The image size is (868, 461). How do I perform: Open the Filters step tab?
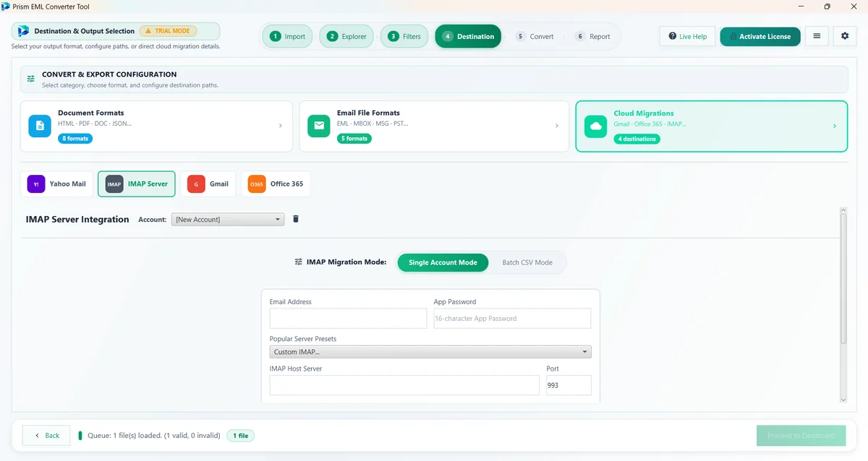[x=405, y=37]
